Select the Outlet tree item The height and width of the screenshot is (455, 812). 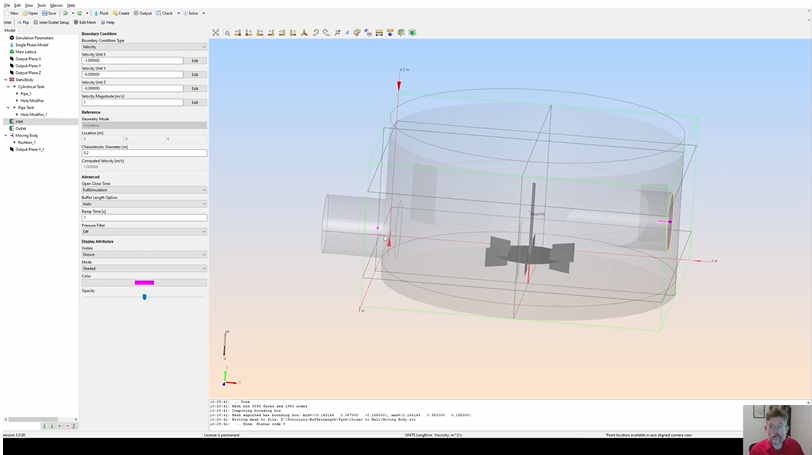(x=21, y=128)
